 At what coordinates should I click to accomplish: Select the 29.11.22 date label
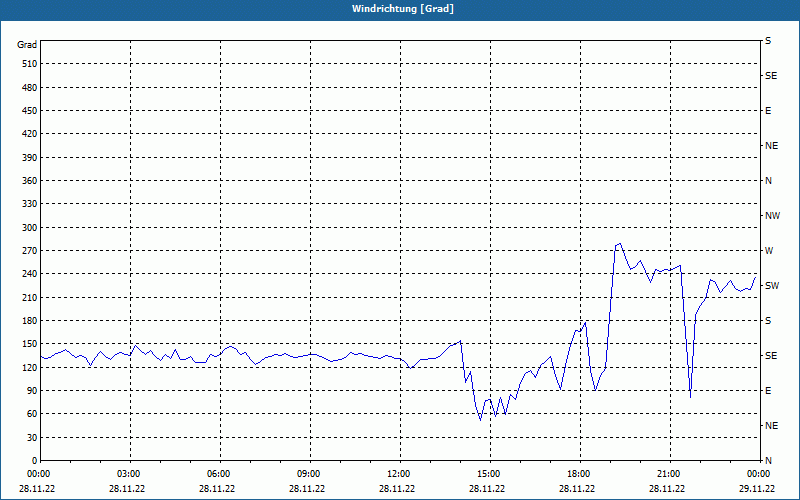click(757, 489)
